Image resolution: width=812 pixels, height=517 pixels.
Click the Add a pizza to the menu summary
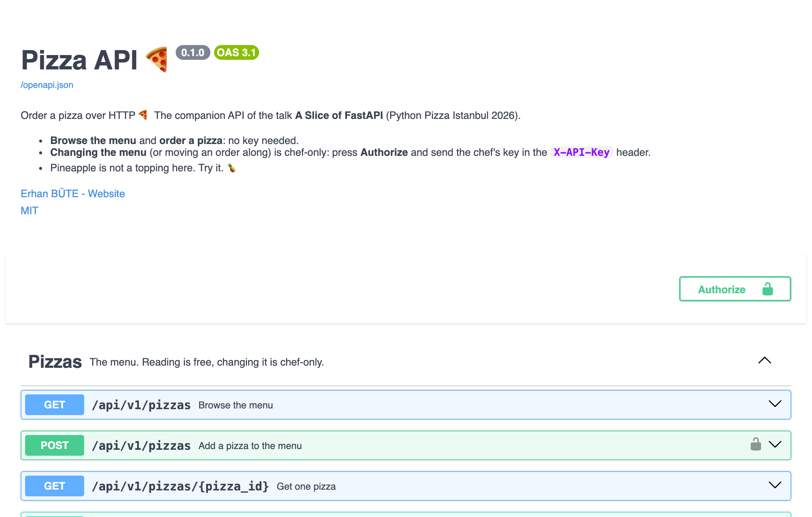pos(250,446)
